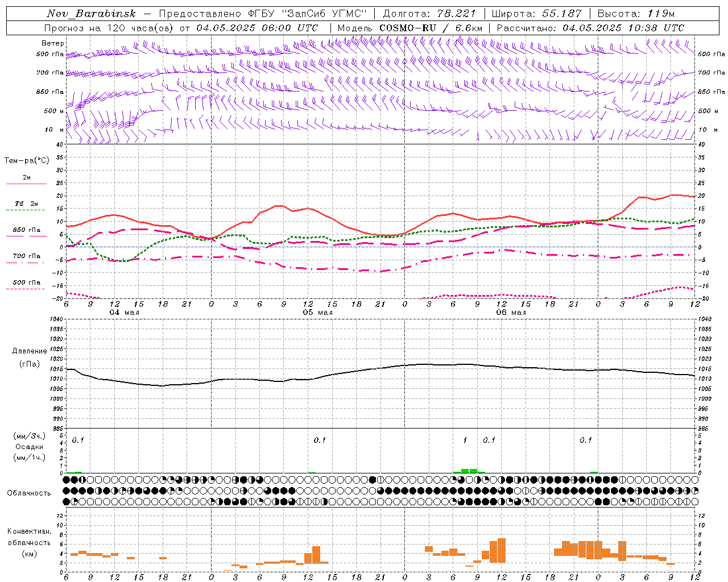Click the 'Конвективн.' convective cloud label
Viewport: 728px width, 582px height.
[30, 531]
